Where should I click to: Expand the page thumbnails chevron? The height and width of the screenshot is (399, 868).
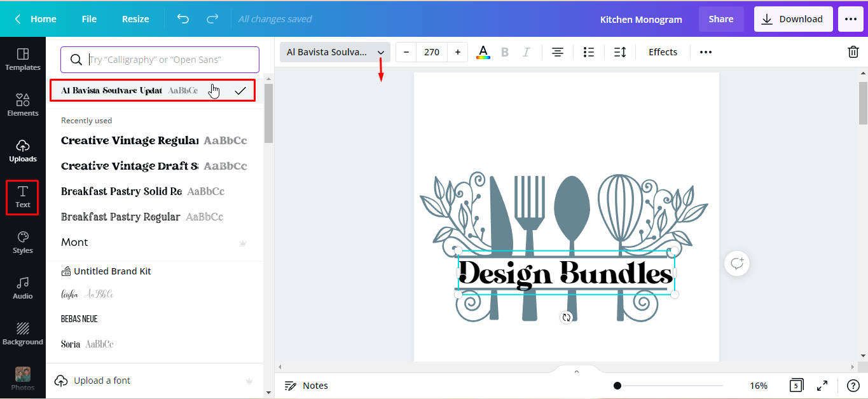pos(577,371)
